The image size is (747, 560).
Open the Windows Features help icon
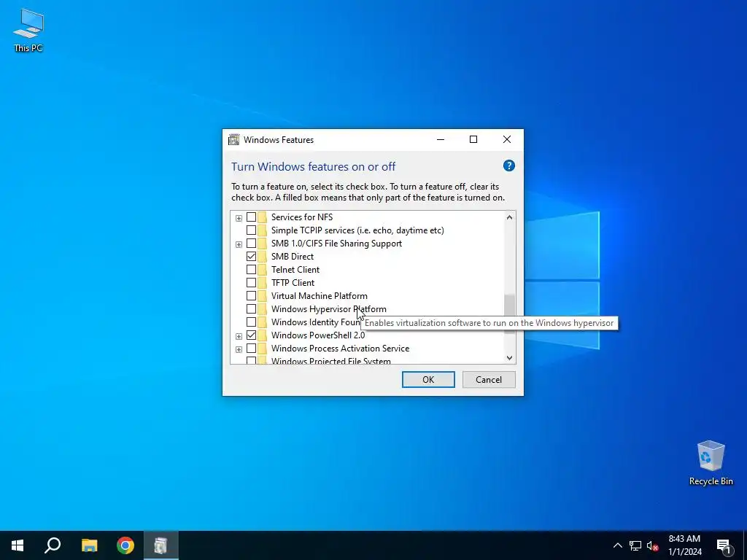click(x=508, y=166)
